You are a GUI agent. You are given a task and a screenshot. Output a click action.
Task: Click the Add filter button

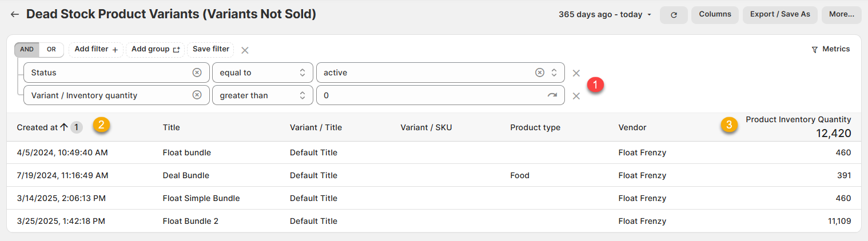point(96,50)
